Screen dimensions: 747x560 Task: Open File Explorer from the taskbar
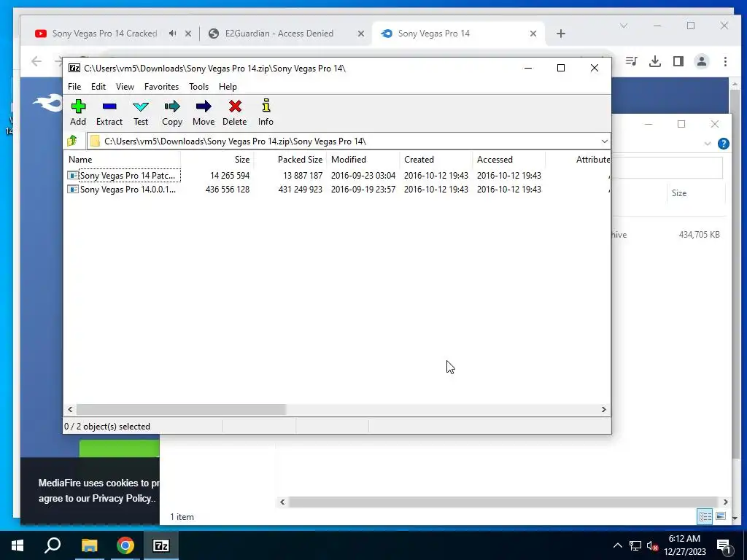point(89,545)
